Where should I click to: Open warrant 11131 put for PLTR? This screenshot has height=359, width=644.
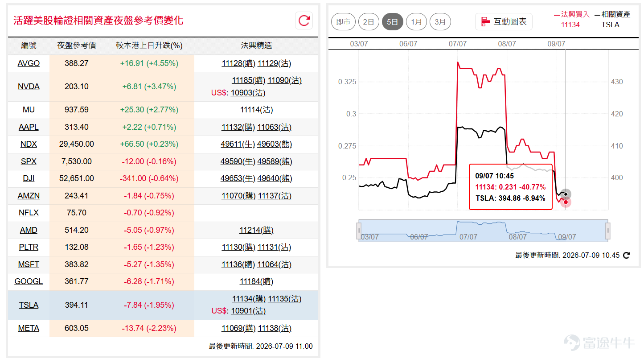(275, 247)
